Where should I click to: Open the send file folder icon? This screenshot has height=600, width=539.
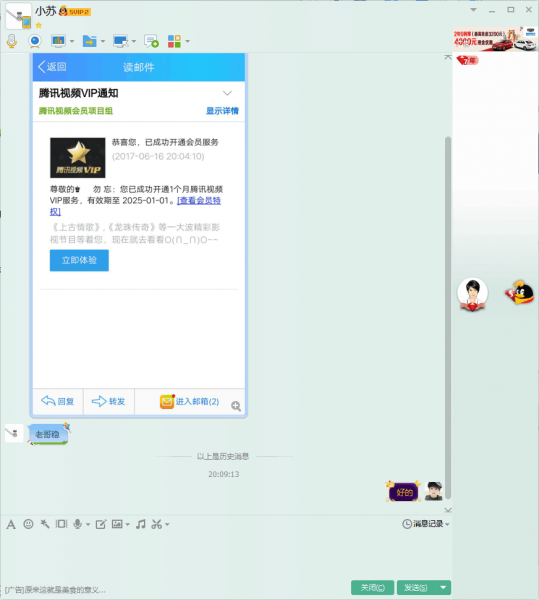coord(90,41)
